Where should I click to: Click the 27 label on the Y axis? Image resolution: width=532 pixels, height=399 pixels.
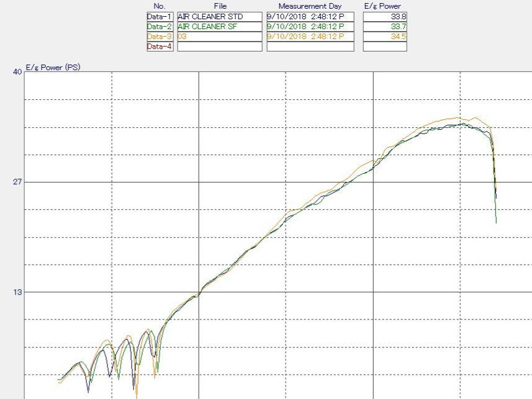click(x=17, y=182)
